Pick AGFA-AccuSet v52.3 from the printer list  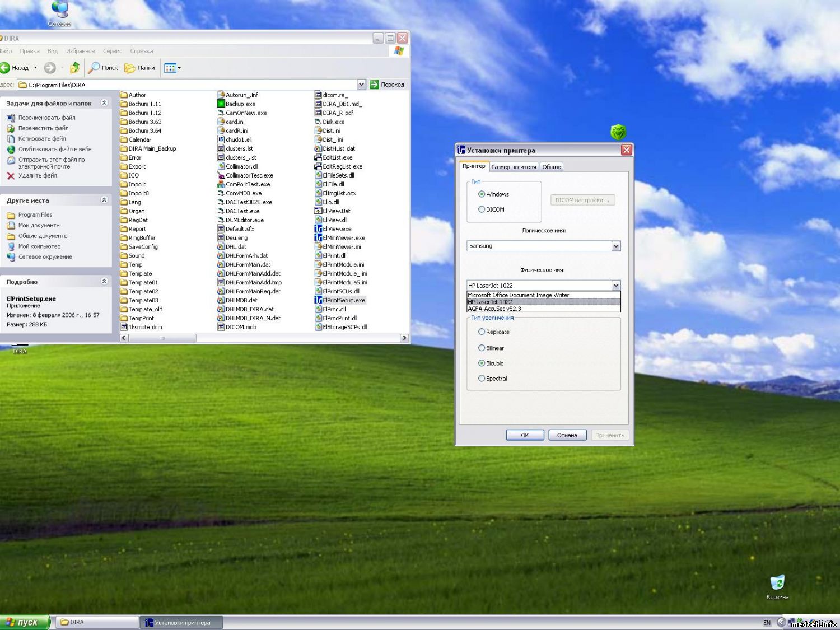point(494,309)
